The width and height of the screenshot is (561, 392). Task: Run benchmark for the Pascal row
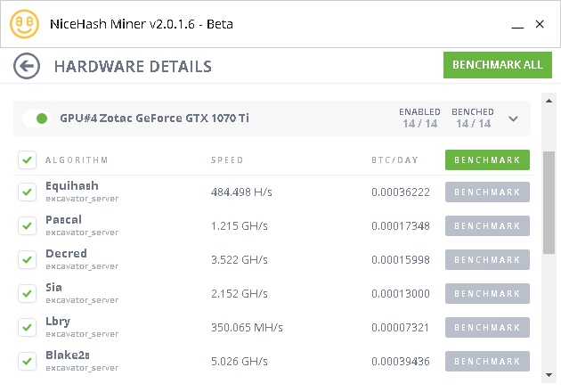tap(487, 226)
